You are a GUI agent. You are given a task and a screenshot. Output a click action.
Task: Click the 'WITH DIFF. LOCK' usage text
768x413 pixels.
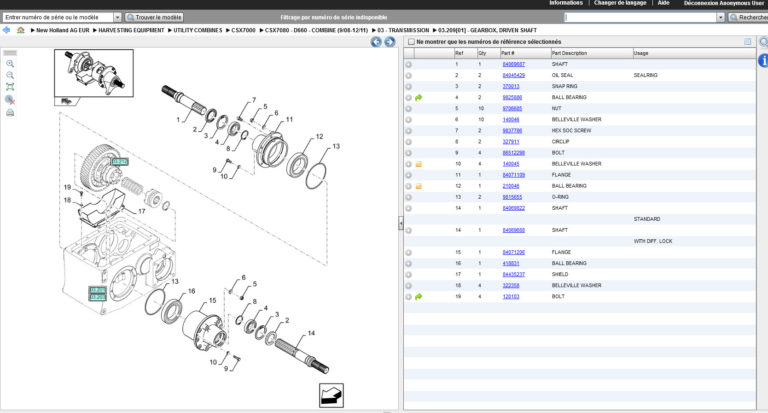[x=653, y=242]
